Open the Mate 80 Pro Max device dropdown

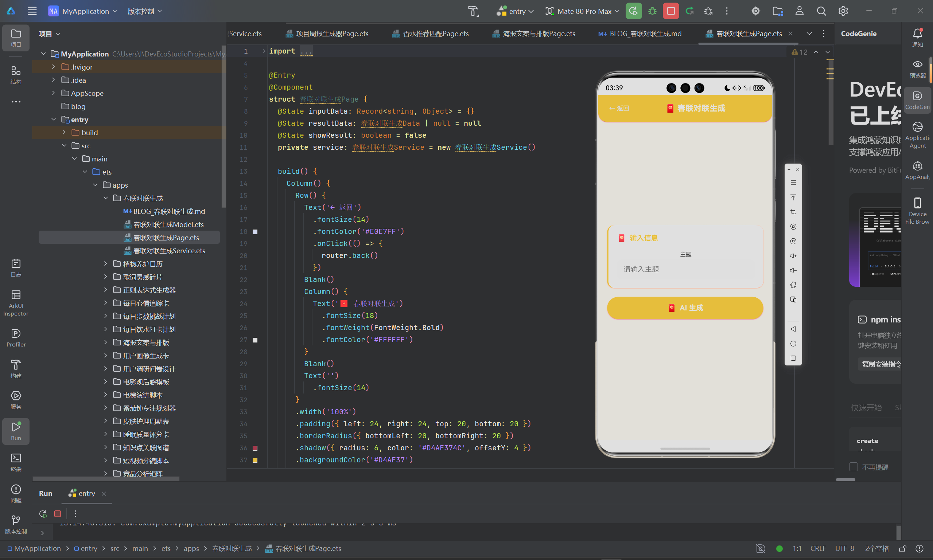pos(582,11)
